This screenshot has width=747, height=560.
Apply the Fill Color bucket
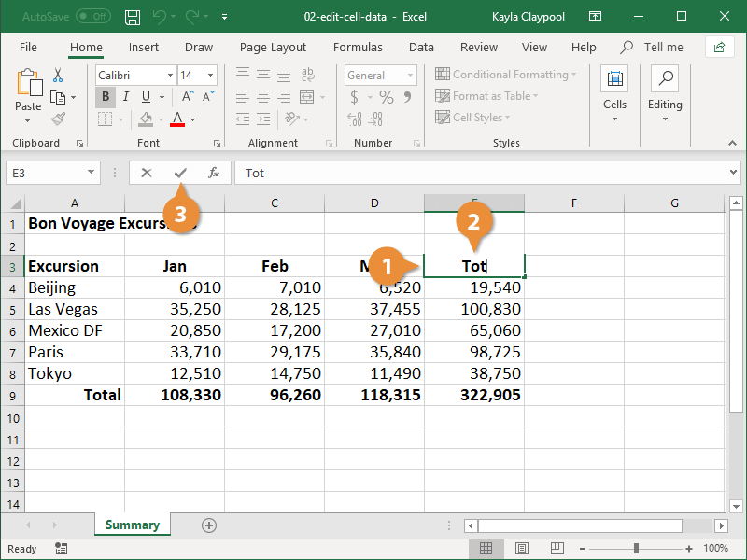146,119
